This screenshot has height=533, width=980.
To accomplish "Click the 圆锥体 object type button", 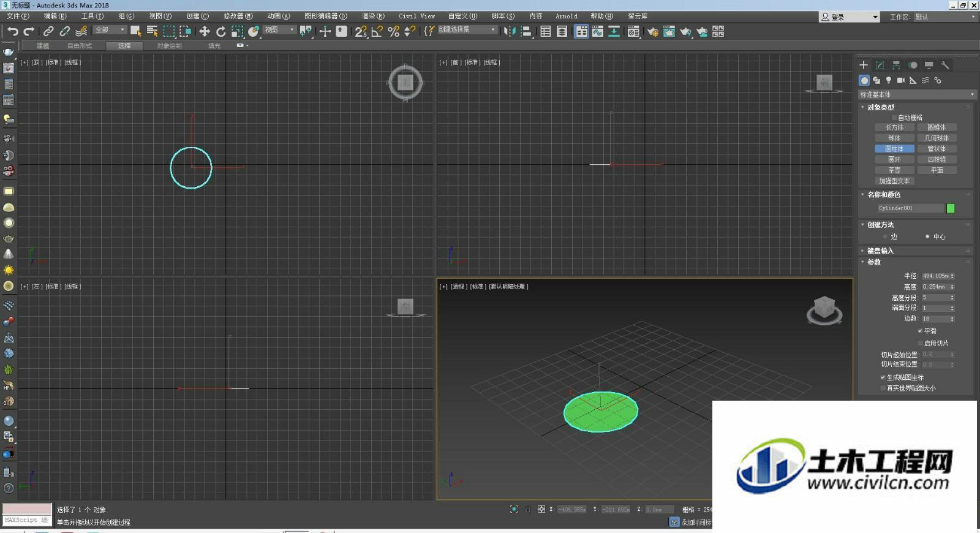I will pos(937,127).
